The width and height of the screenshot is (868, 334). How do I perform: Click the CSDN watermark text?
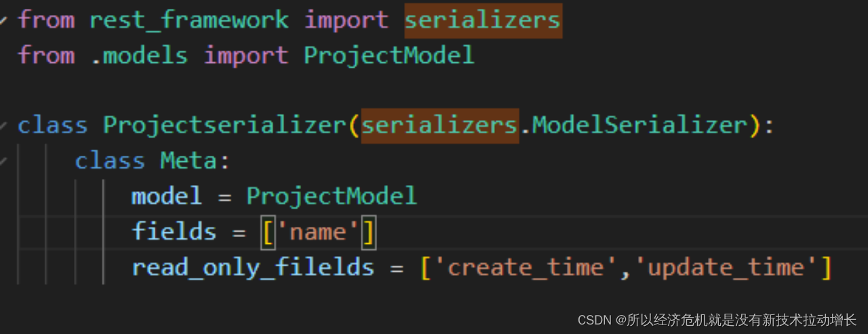click(x=717, y=320)
